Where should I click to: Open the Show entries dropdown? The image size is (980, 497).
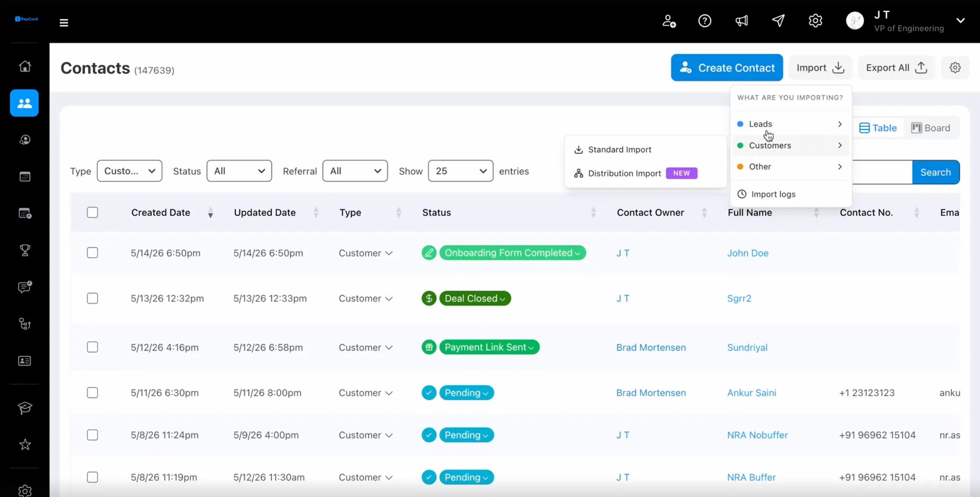461,171
